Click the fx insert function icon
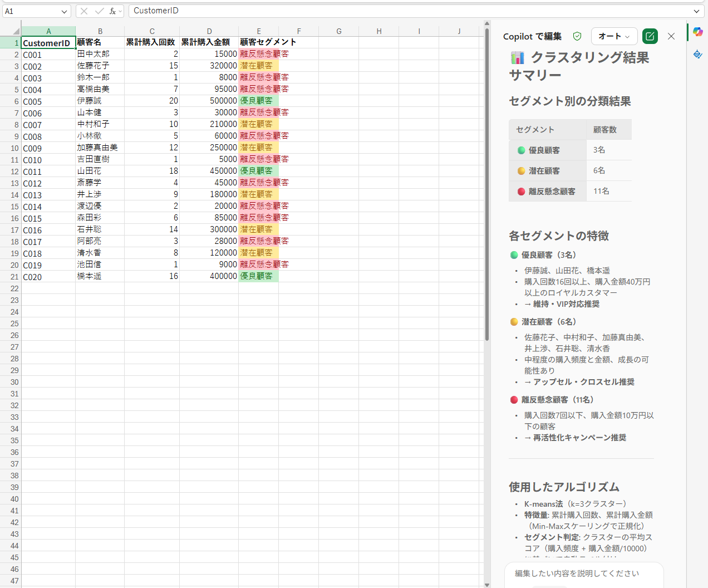This screenshot has height=588, width=708. click(112, 11)
